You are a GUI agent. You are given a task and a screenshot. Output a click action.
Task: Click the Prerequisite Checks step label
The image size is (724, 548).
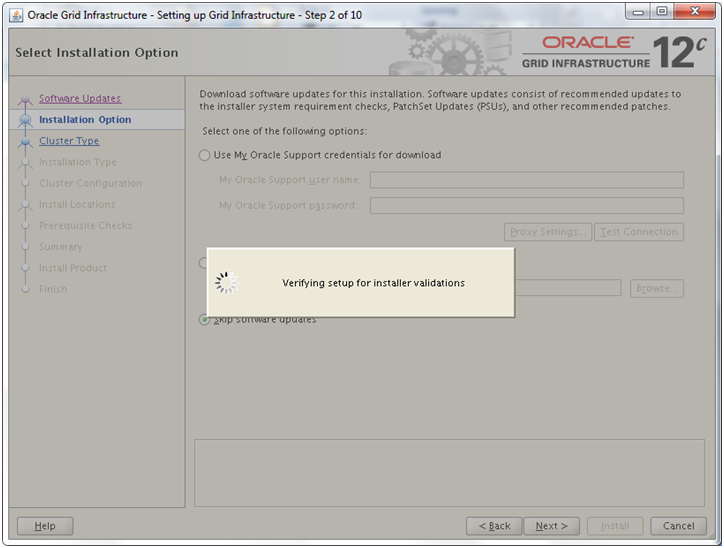[85, 226]
